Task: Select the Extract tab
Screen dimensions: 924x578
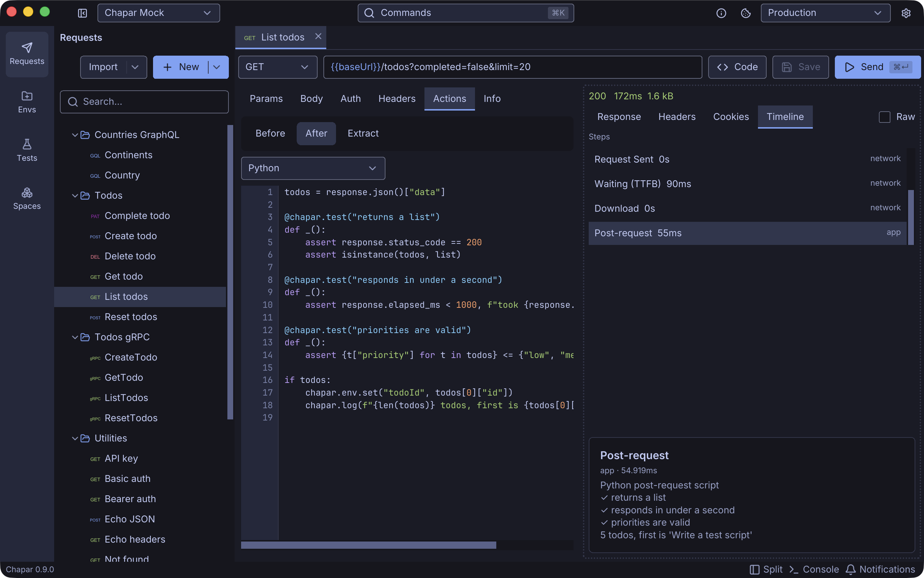Action: tap(363, 133)
